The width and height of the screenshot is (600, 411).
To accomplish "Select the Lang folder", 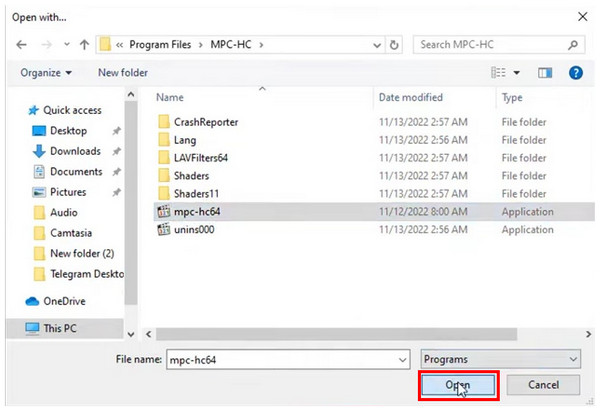I will coord(185,140).
